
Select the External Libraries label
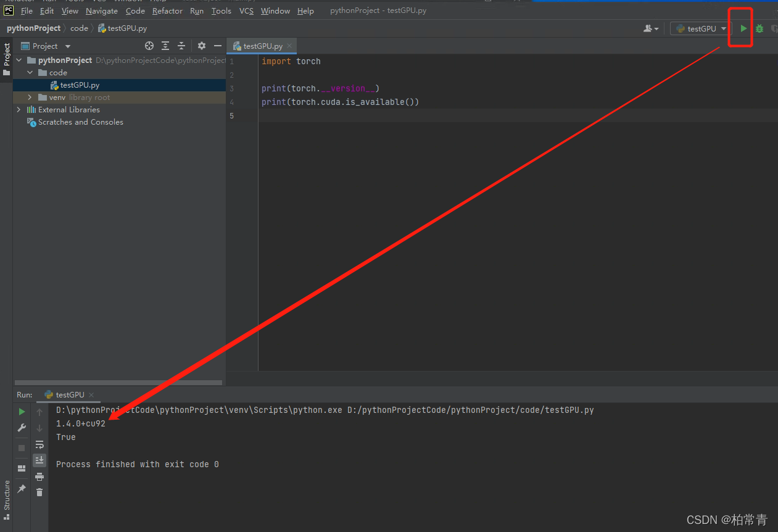tap(69, 109)
